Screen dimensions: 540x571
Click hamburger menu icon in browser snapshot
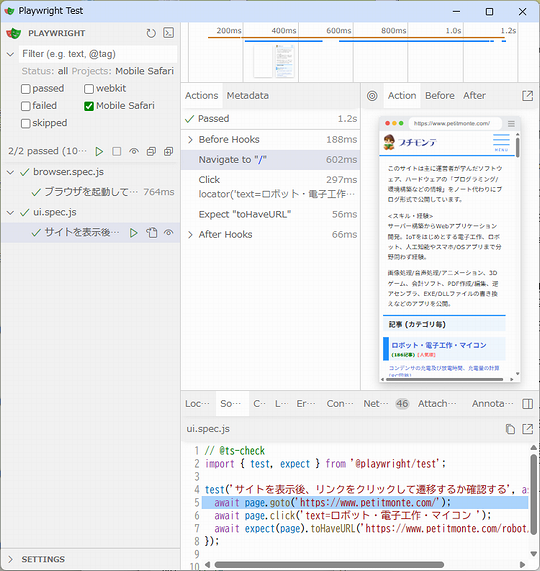click(511, 124)
